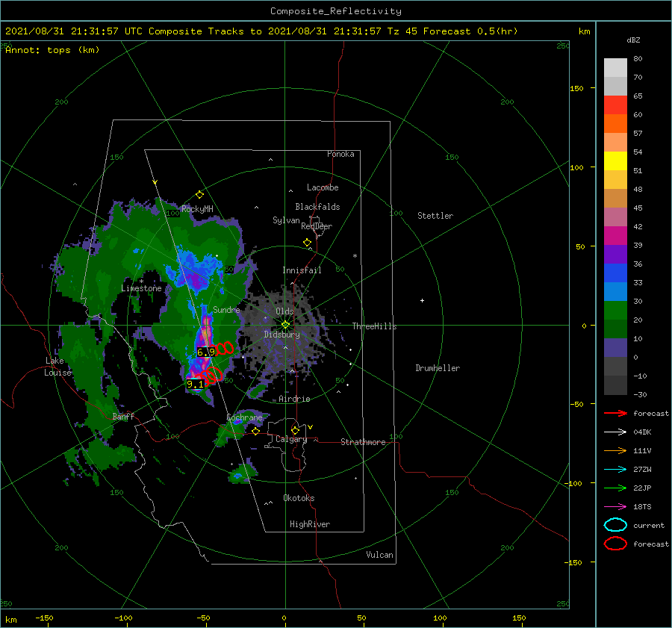Click the red forecast arrow in legend
Screen dimensions: 672x628
[615, 413]
